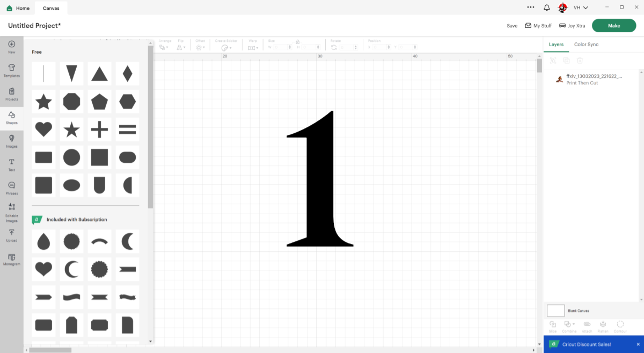Viewport: 644px width, 353px height.
Task: Open the Monogram tool in sidebar
Action: (11, 259)
